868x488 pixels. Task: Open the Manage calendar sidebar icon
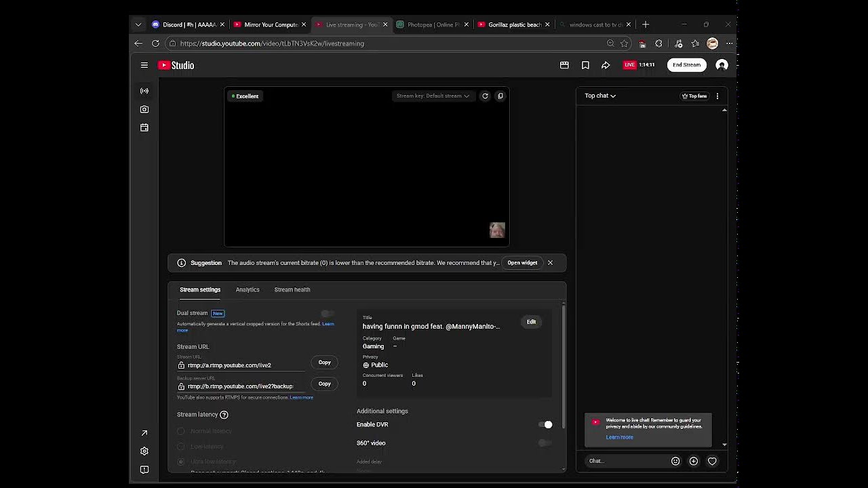[144, 127]
